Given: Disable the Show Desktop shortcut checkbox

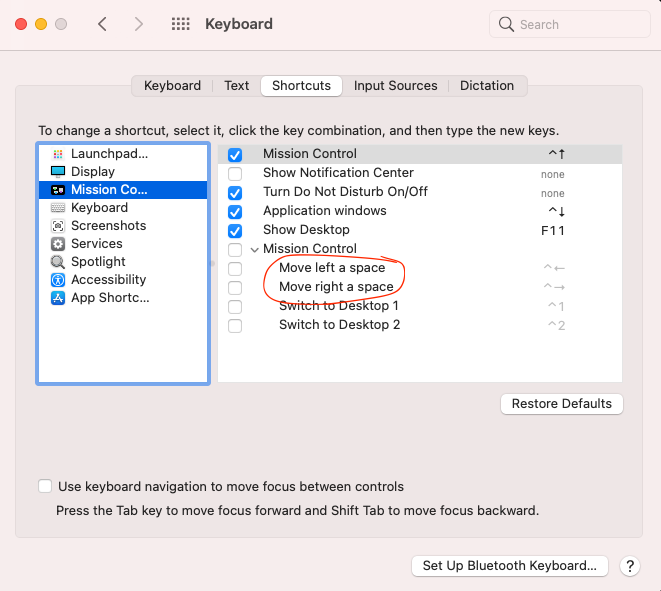Looking at the screenshot, I should pyautogui.click(x=235, y=231).
